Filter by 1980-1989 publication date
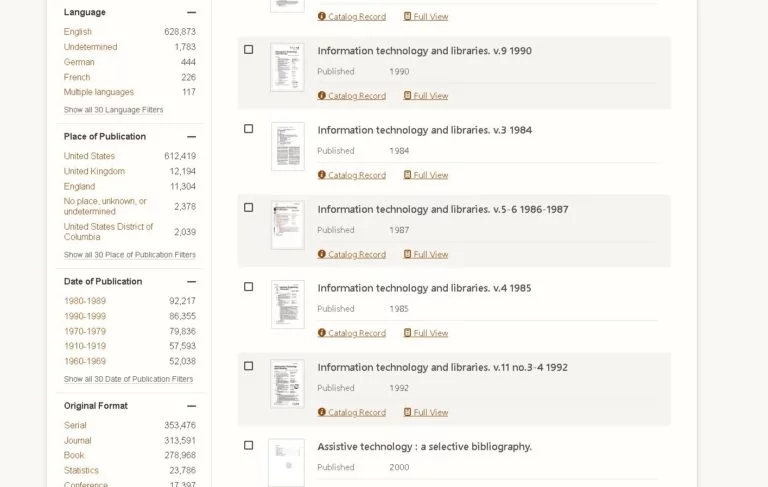This screenshot has width=768, height=487. tap(85, 301)
